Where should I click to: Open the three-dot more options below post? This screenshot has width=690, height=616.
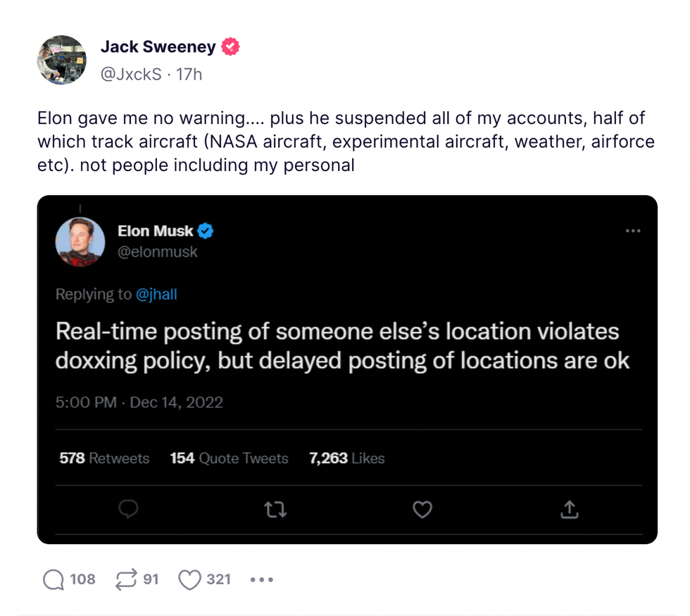pyautogui.click(x=261, y=580)
